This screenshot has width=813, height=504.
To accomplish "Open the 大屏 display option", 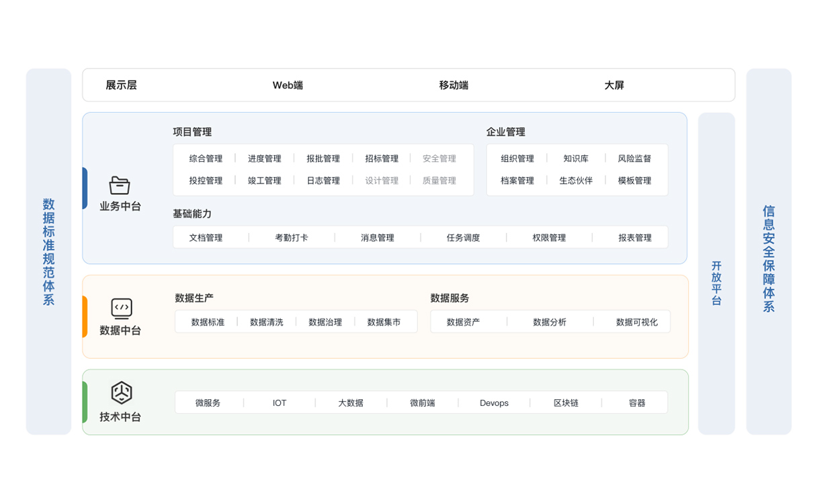I will click(x=614, y=85).
